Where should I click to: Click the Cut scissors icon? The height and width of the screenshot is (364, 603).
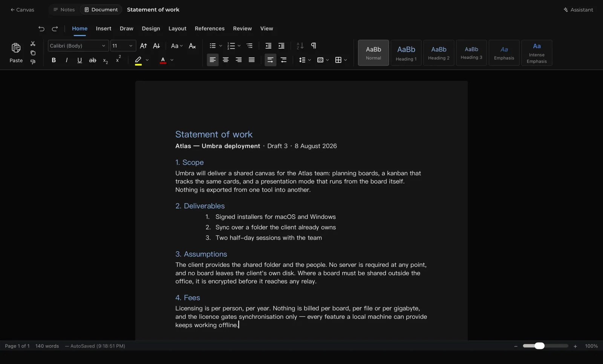pyautogui.click(x=33, y=44)
